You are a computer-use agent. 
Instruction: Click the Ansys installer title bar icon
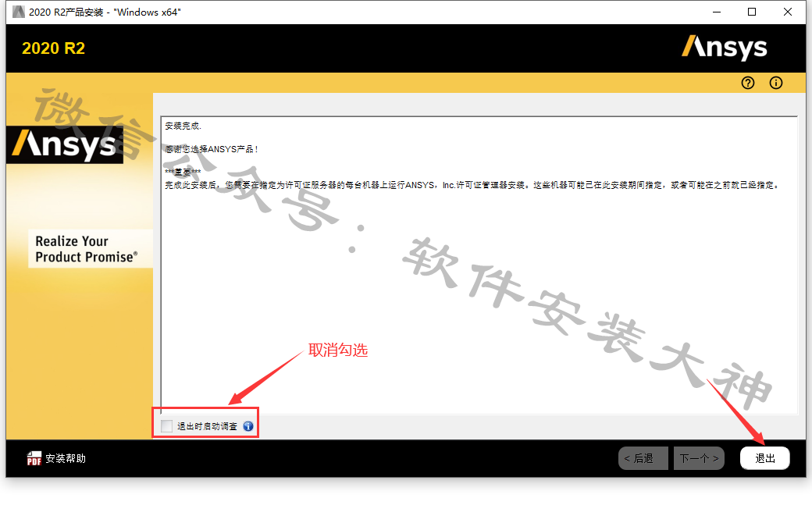point(19,12)
